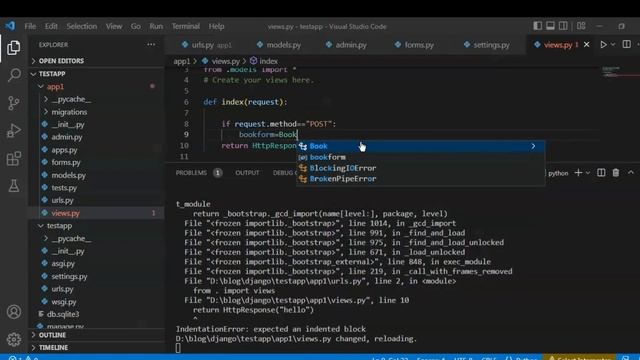
Task: Open the Search view icon
Action: tap(14, 75)
